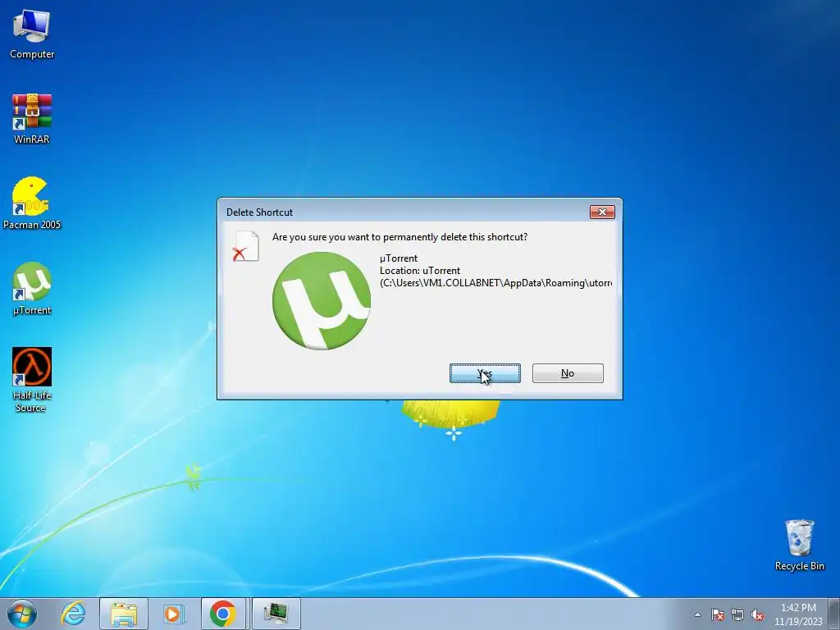
Task: Open the muted volume tray icon
Action: click(x=757, y=615)
